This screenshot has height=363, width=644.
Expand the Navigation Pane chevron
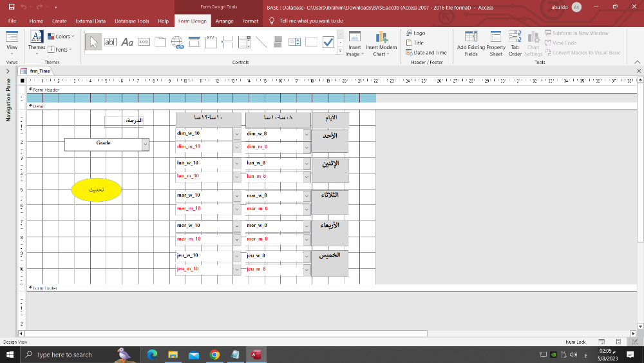[x=7, y=72]
